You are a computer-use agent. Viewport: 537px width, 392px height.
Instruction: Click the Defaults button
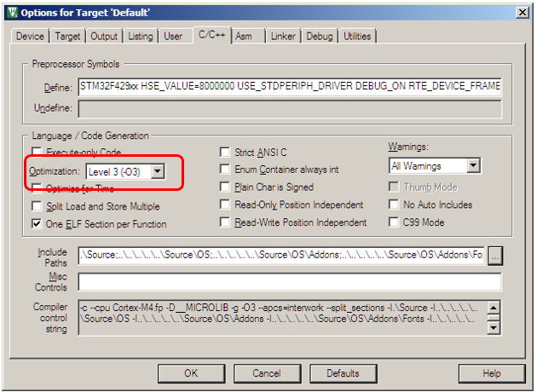click(x=343, y=373)
